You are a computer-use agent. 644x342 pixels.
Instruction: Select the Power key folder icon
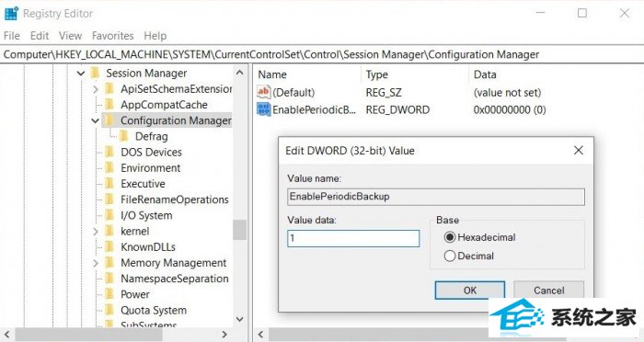click(x=109, y=294)
